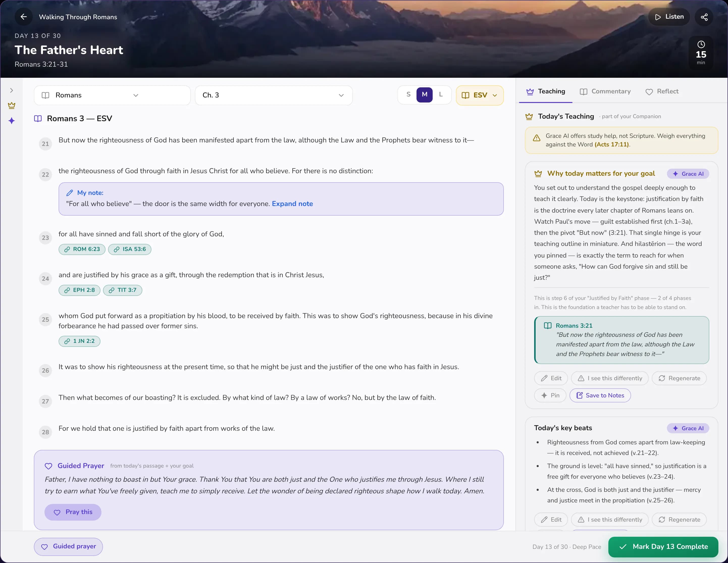Click the Pray this button
This screenshot has width=728, height=563.
(x=73, y=512)
